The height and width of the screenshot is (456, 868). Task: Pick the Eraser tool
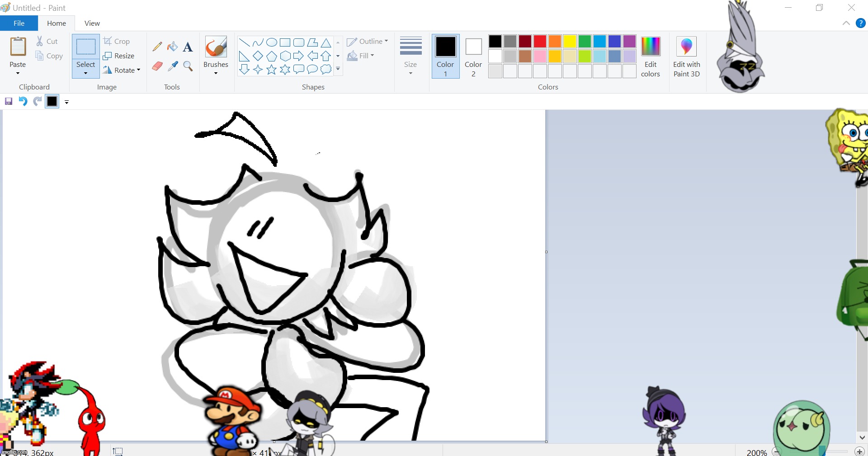pos(157,66)
